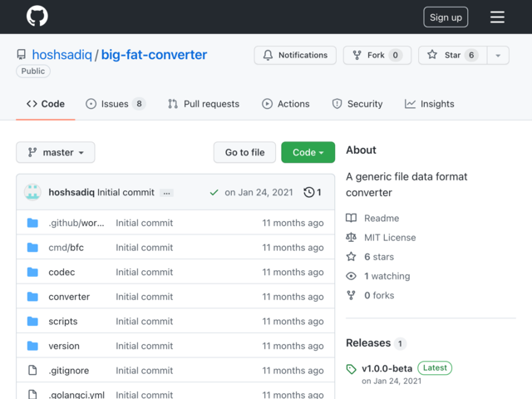Click the .gitignore file icon
The image size is (532, 399).
click(32, 370)
